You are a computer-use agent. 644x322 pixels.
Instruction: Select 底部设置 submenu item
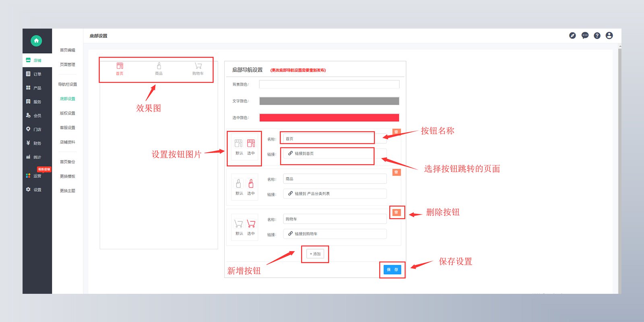coord(68,99)
